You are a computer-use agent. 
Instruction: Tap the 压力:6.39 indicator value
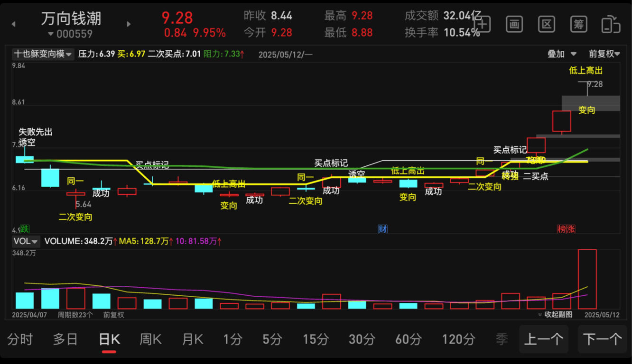97,54
